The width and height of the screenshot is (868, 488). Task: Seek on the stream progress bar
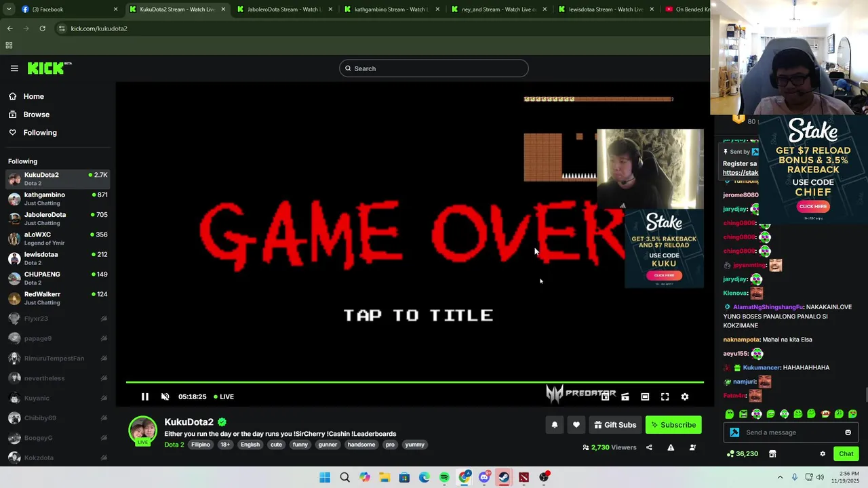[414, 382]
